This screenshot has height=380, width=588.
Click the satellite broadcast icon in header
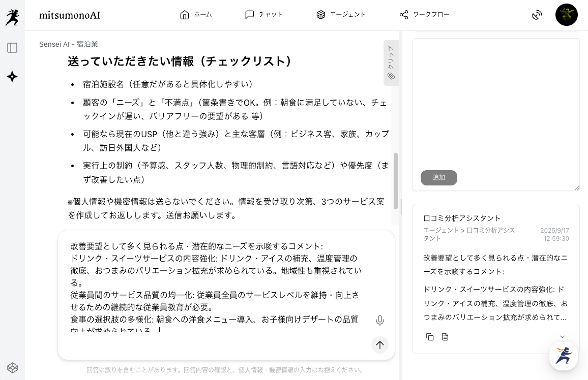coord(537,15)
